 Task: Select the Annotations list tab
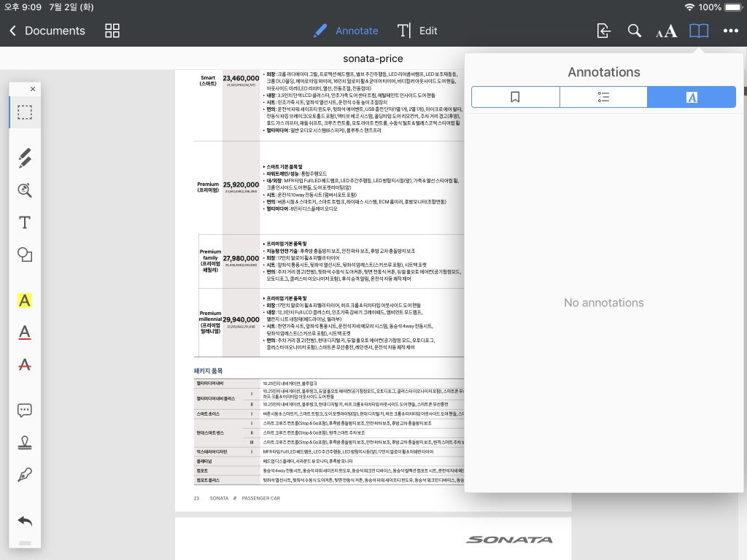(x=692, y=97)
